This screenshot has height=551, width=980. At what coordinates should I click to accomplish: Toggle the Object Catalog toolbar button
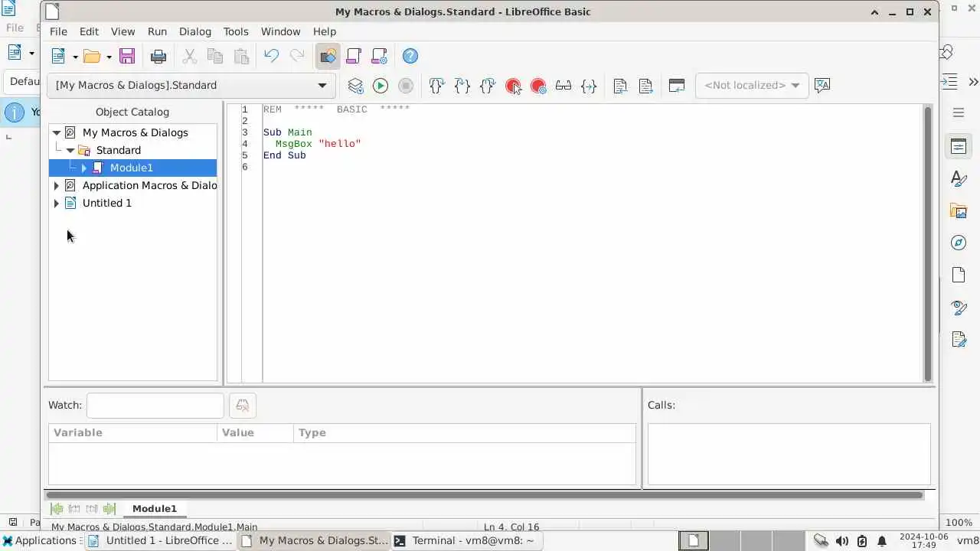coord(328,56)
